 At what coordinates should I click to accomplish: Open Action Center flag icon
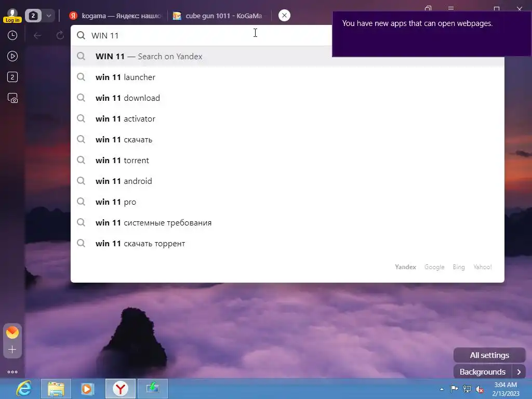[454, 389]
